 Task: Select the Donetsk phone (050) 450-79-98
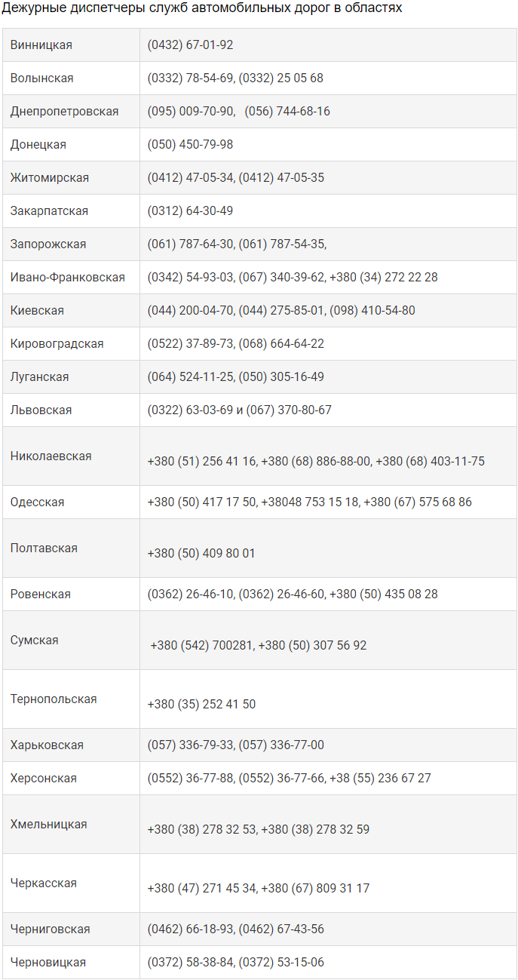pos(190,145)
